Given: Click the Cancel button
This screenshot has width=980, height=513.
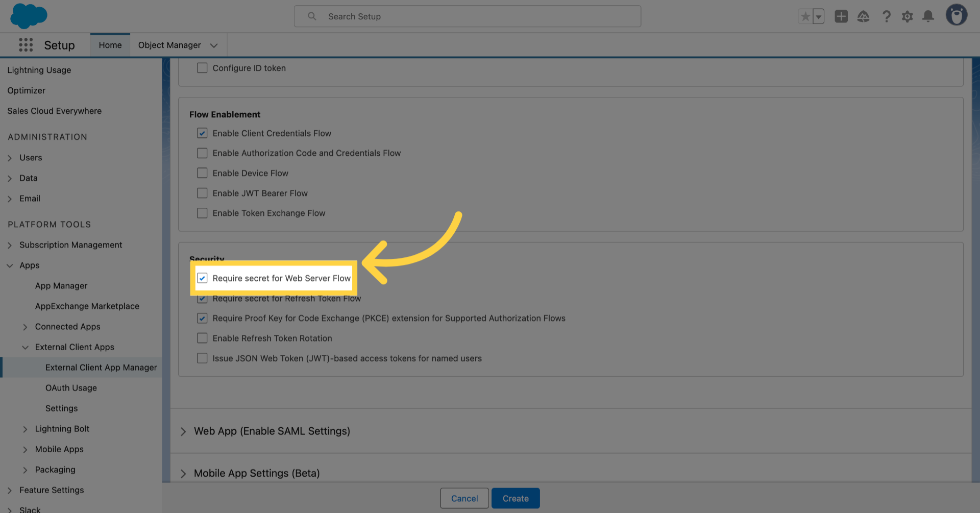Looking at the screenshot, I should [x=464, y=498].
